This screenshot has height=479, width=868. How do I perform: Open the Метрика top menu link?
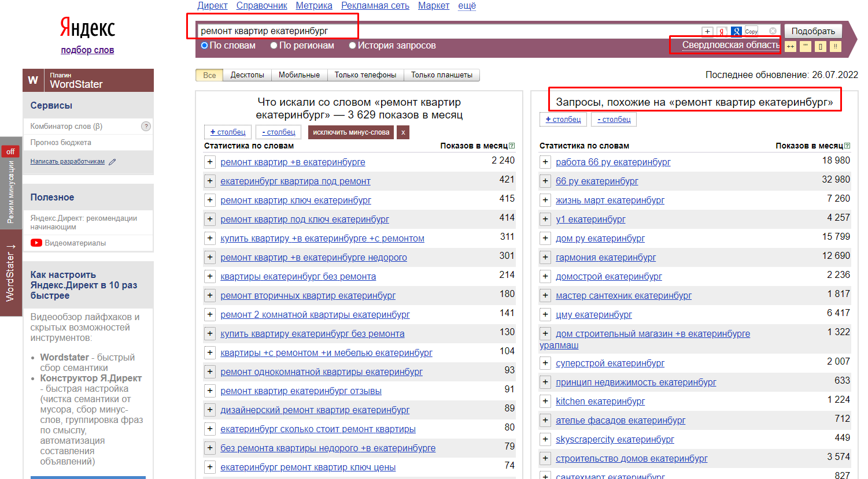tap(314, 6)
